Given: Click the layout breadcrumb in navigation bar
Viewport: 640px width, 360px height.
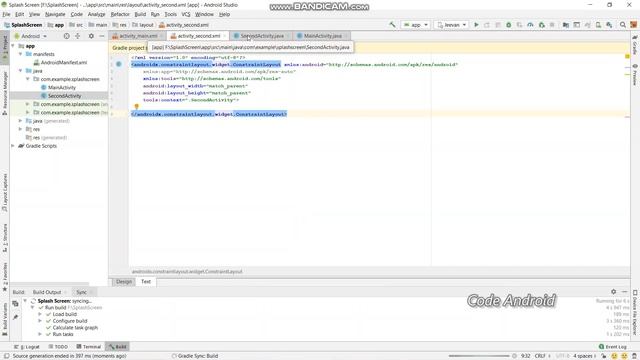Looking at the screenshot, I should (x=142, y=25).
